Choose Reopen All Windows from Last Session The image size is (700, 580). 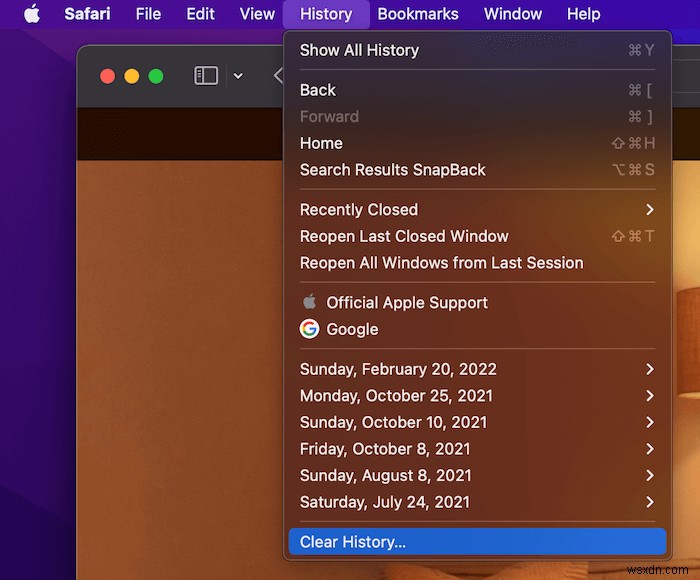click(x=477, y=263)
